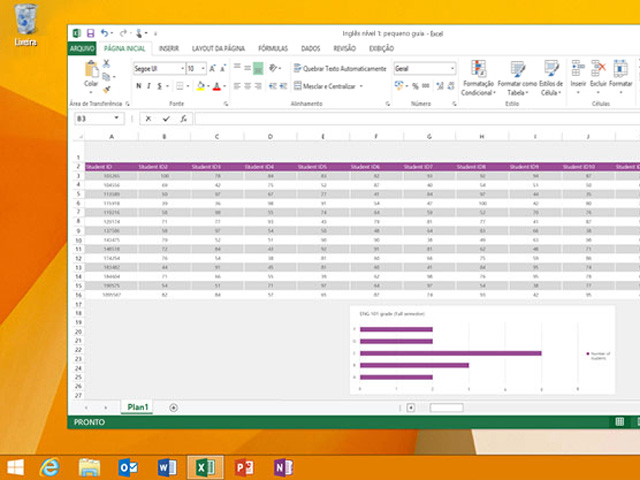Click the Colar paste icon

[91, 69]
